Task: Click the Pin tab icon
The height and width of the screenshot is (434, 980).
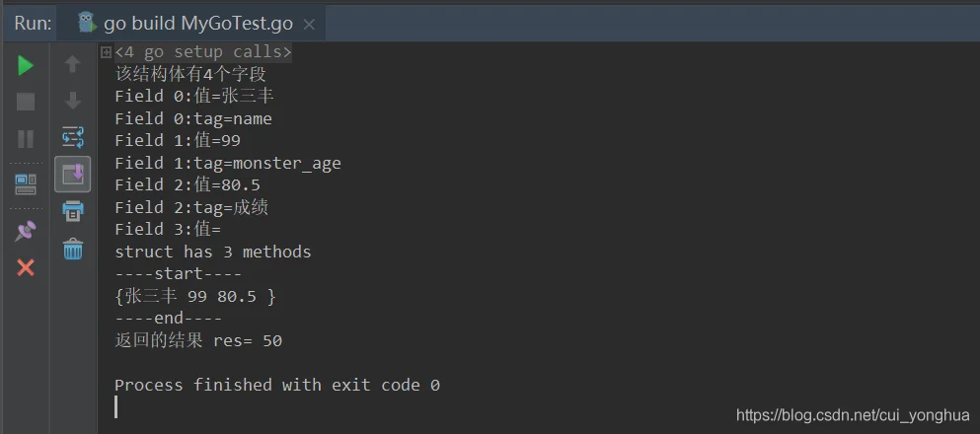Action: [26, 231]
